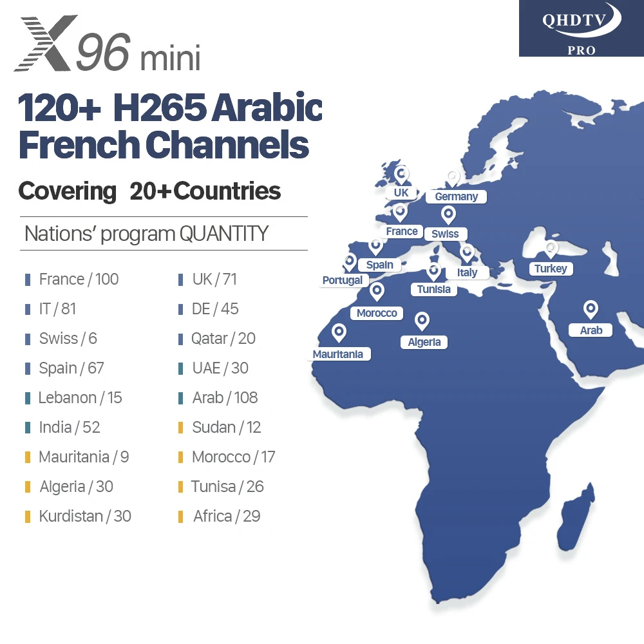Viewport: 644px width, 644px height.
Task: Click the Portugal map label
Action: 343,281
